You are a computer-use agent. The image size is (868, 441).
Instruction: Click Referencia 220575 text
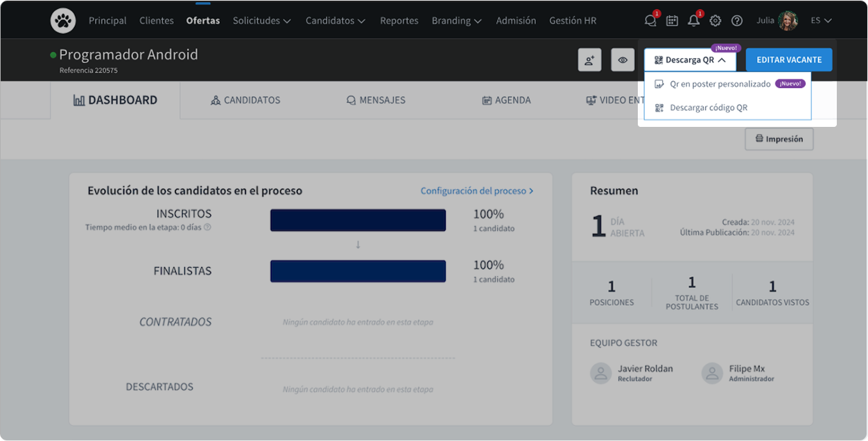[x=89, y=71]
